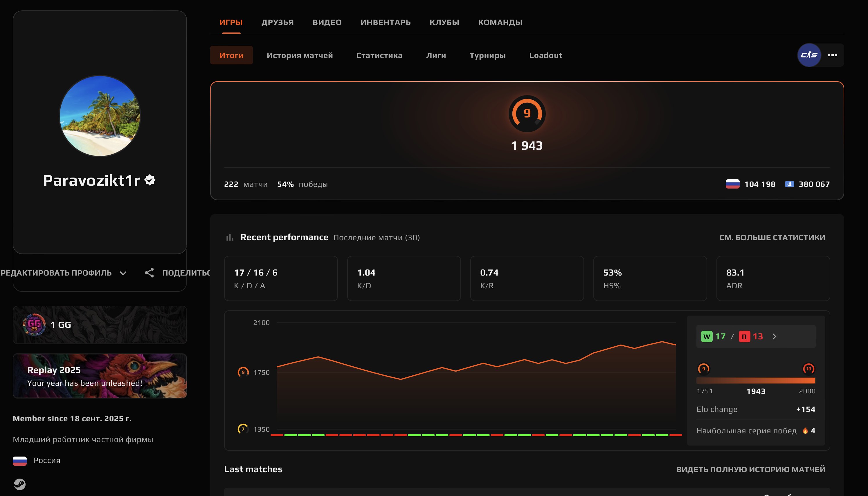This screenshot has width=868, height=496.
Task: Open the История матчей tab
Action: (300, 55)
